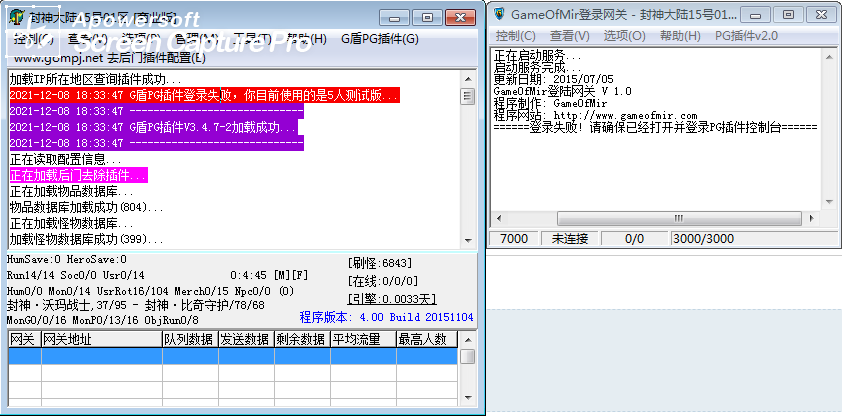The height and width of the screenshot is (418, 842).
Task: Open 查看(V) menu in GameOfMir gateway window
Action: pos(570,36)
